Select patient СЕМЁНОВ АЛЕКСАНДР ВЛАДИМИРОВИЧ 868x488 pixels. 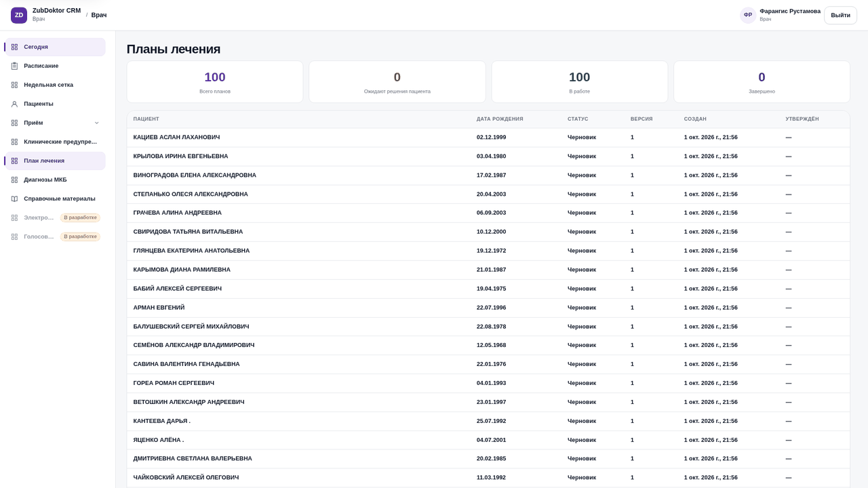tap(194, 345)
